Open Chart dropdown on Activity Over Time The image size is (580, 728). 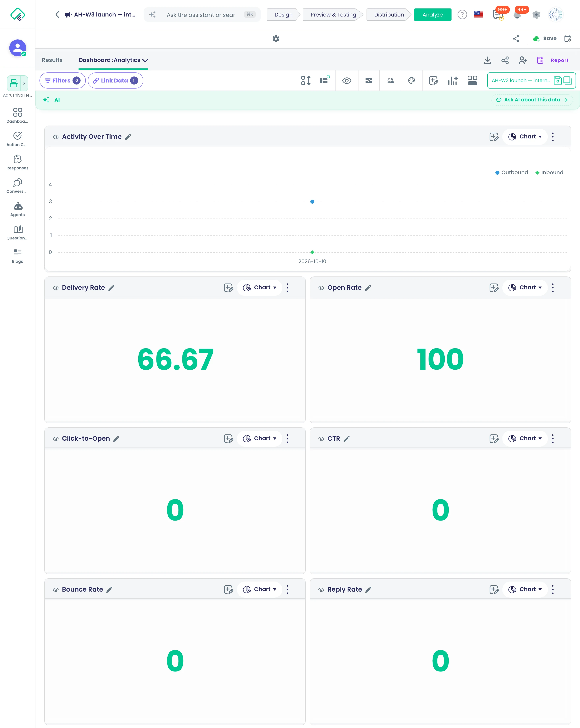[525, 137]
